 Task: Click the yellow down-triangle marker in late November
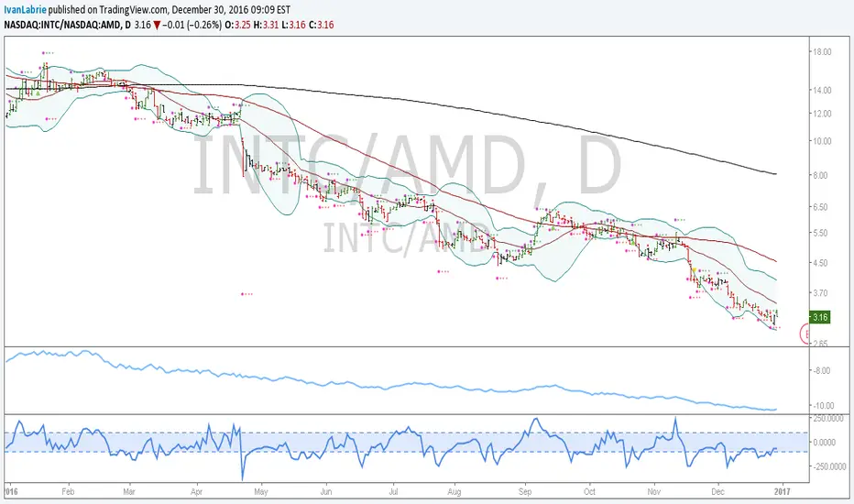(x=694, y=270)
